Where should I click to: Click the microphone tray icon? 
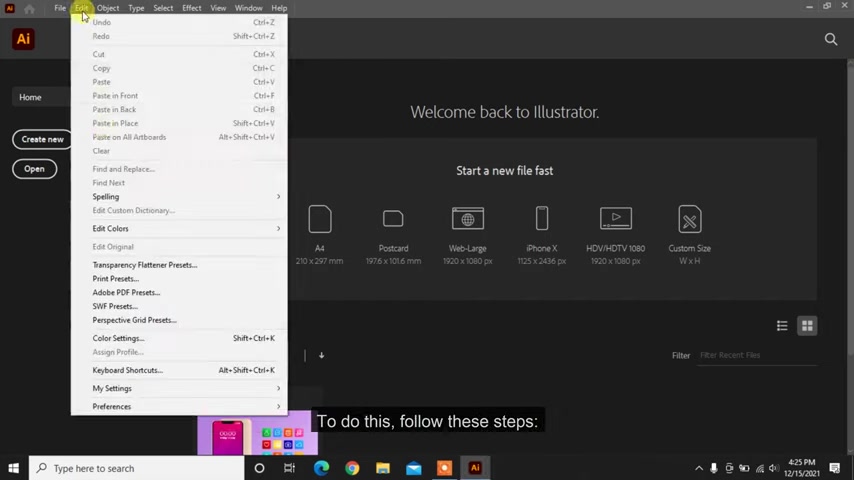point(713,468)
